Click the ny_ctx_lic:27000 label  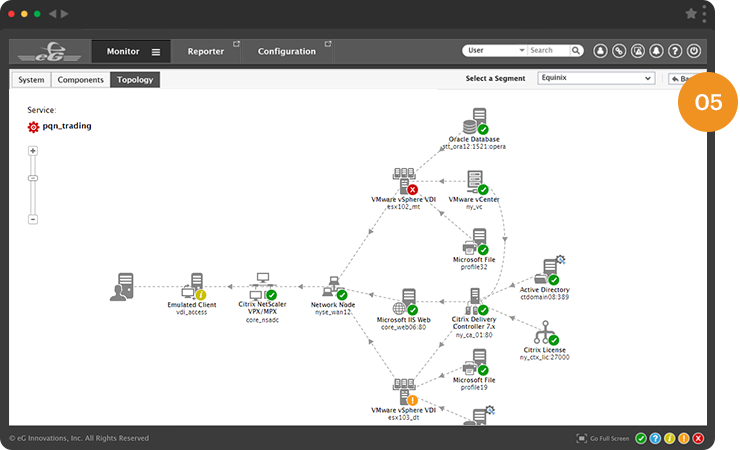[x=545, y=358]
